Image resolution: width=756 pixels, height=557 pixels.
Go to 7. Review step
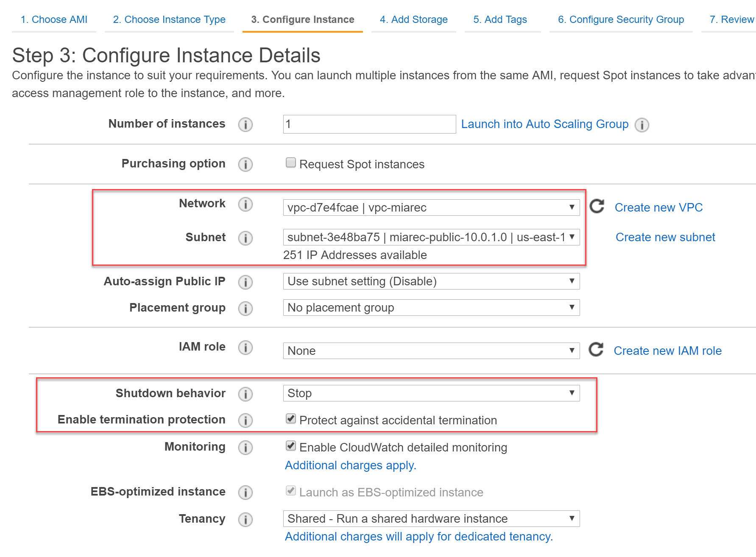point(732,19)
